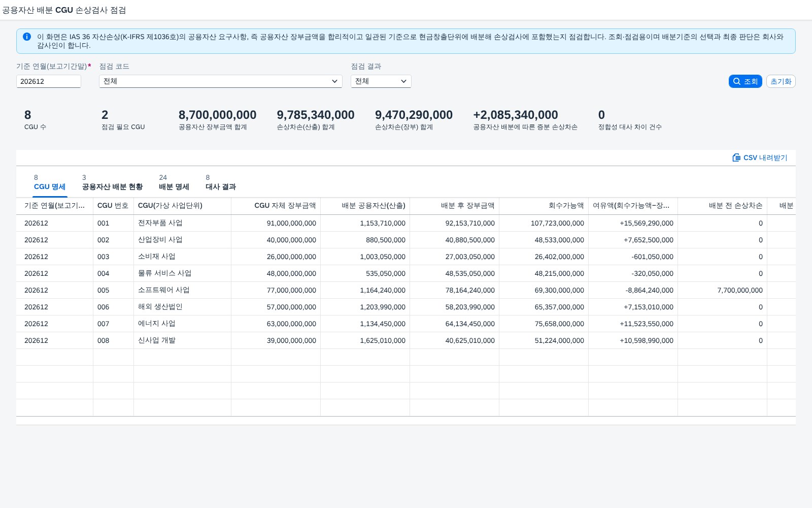Image resolution: width=812 pixels, height=508 pixels.
Task: Click the 107,723,000,000 recoverable amount
Action: [x=557, y=223]
